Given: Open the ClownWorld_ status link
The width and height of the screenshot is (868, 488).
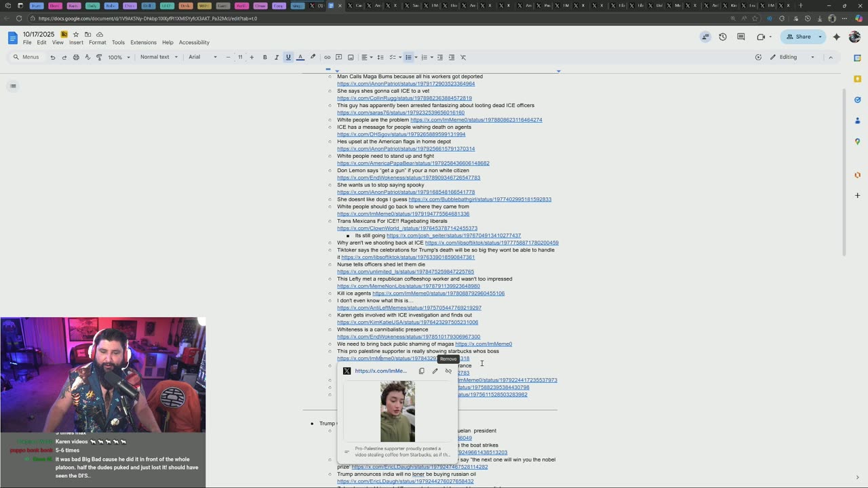Looking at the screenshot, I should tap(407, 228).
